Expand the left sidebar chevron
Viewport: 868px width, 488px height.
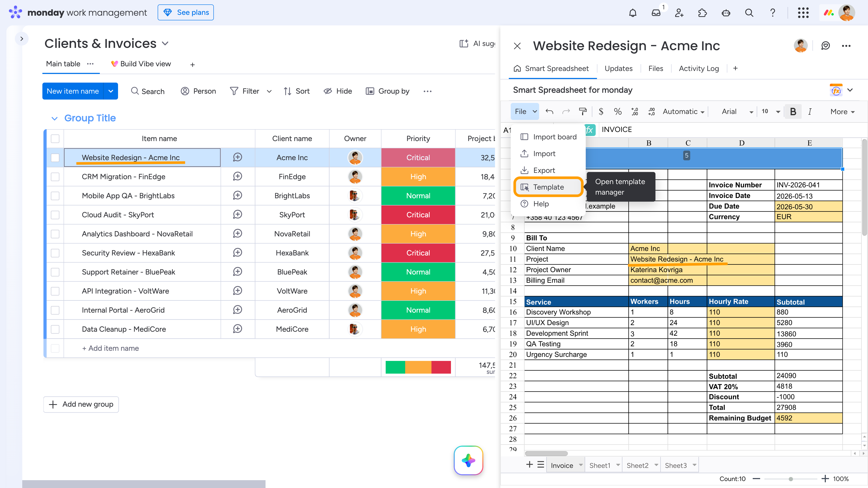click(22, 38)
